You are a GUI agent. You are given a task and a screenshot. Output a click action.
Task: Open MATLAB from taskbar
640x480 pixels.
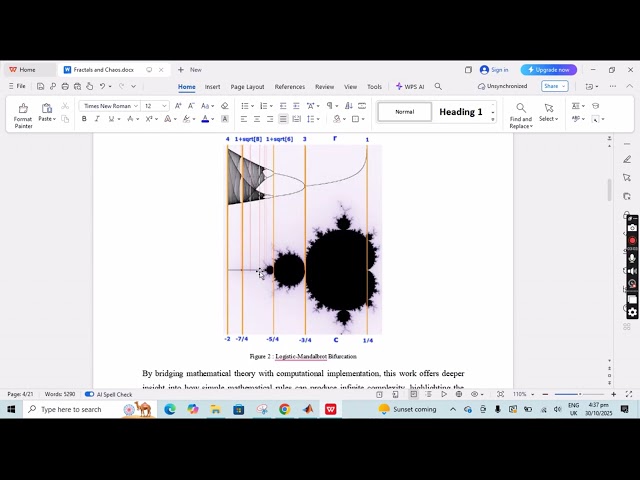308,409
